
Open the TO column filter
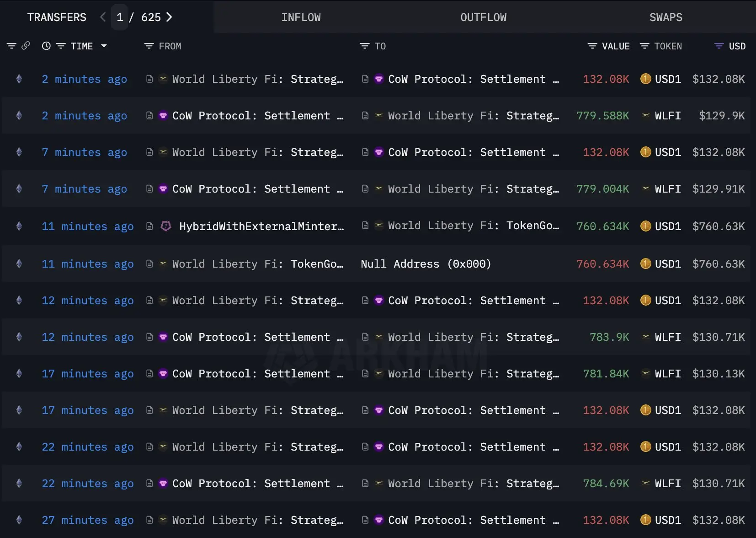pos(365,46)
